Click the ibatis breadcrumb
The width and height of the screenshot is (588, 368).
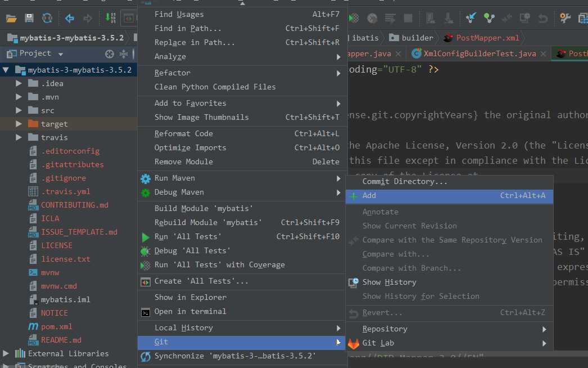click(x=365, y=38)
